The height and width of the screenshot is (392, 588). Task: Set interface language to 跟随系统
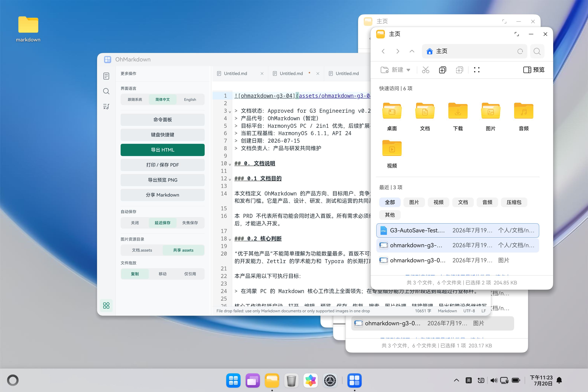135,100
